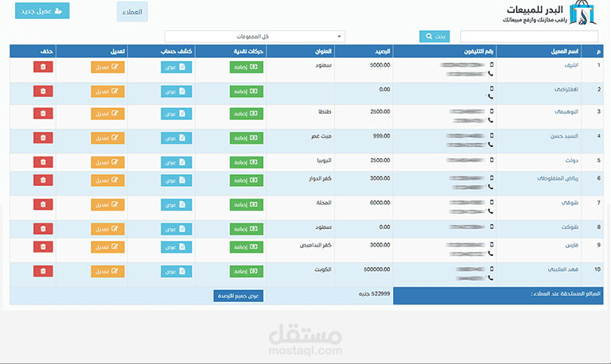Click the mobile phone icon in اشرف row
611x364 pixels.
click(492, 64)
